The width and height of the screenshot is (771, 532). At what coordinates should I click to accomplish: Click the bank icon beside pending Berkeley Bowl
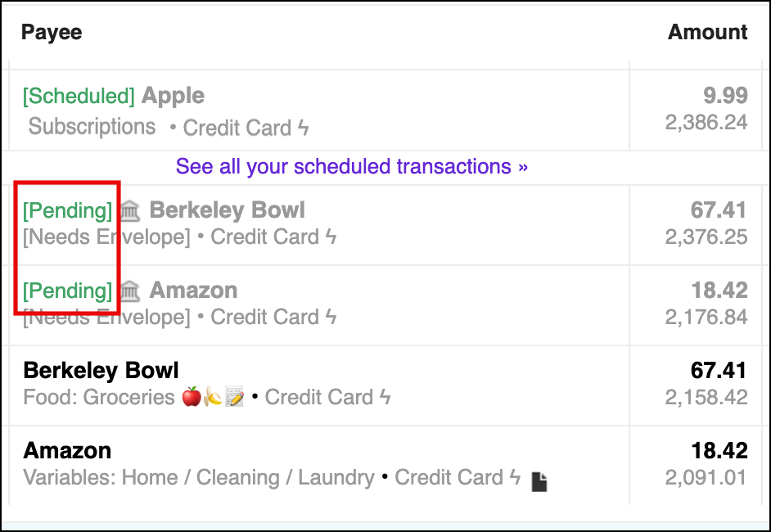pyautogui.click(x=129, y=211)
